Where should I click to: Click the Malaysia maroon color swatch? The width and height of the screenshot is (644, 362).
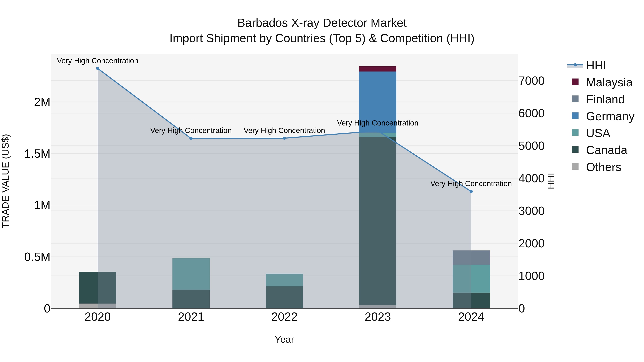[x=575, y=82]
